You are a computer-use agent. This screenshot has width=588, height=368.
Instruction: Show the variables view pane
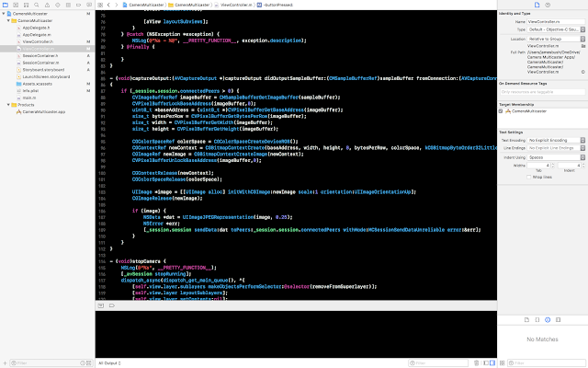coord(486,363)
